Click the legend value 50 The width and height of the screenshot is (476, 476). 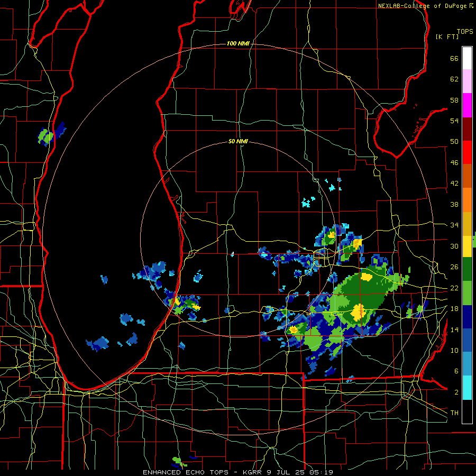point(454,142)
